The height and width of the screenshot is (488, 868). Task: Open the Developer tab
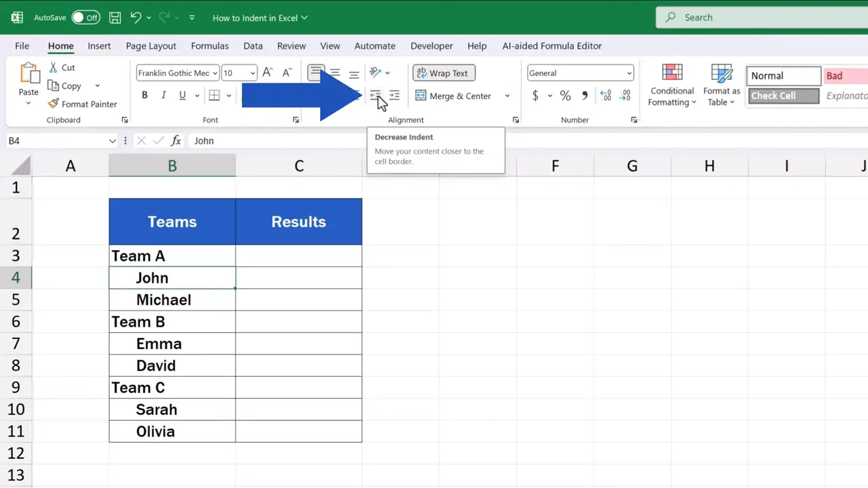[x=431, y=45]
